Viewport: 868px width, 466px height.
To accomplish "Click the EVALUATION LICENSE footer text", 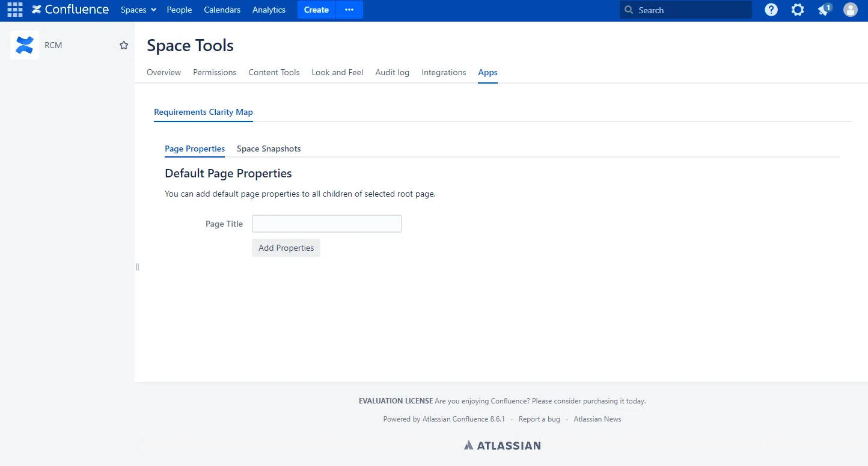I will pyautogui.click(x=396, y=401).
